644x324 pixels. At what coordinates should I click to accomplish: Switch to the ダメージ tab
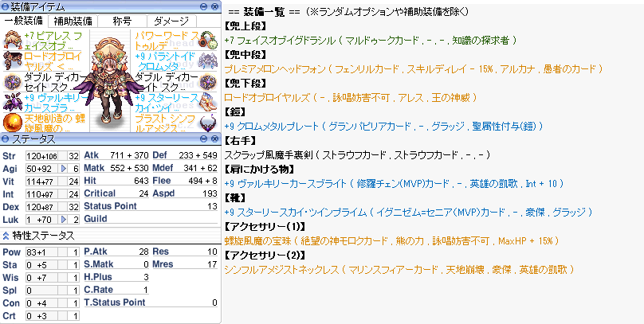tap(171, 21)
